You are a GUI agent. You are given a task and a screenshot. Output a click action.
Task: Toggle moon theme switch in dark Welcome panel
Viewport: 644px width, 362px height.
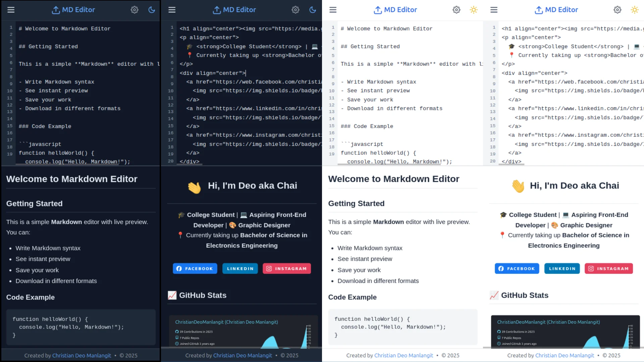152,10
